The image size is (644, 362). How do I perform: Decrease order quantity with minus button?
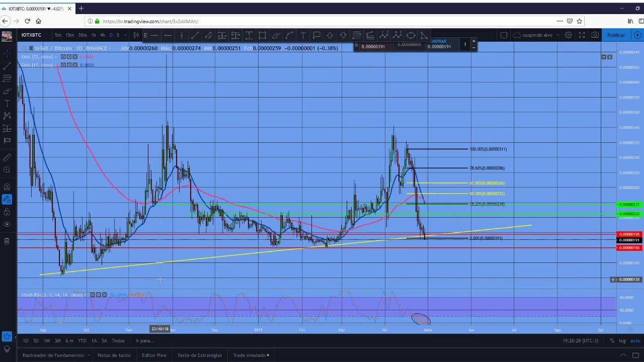473,47
